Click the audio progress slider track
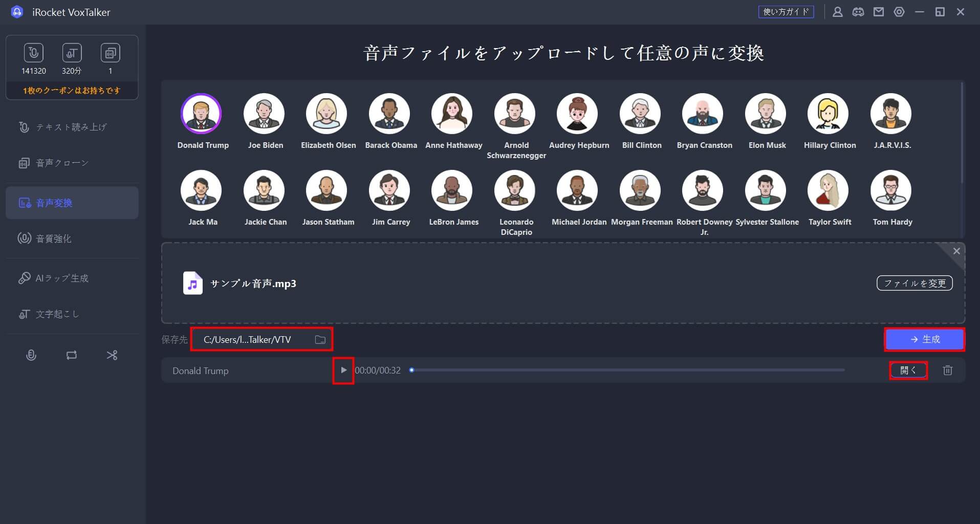Viewport: 980px width, 524px height. [x=627, y=370]
